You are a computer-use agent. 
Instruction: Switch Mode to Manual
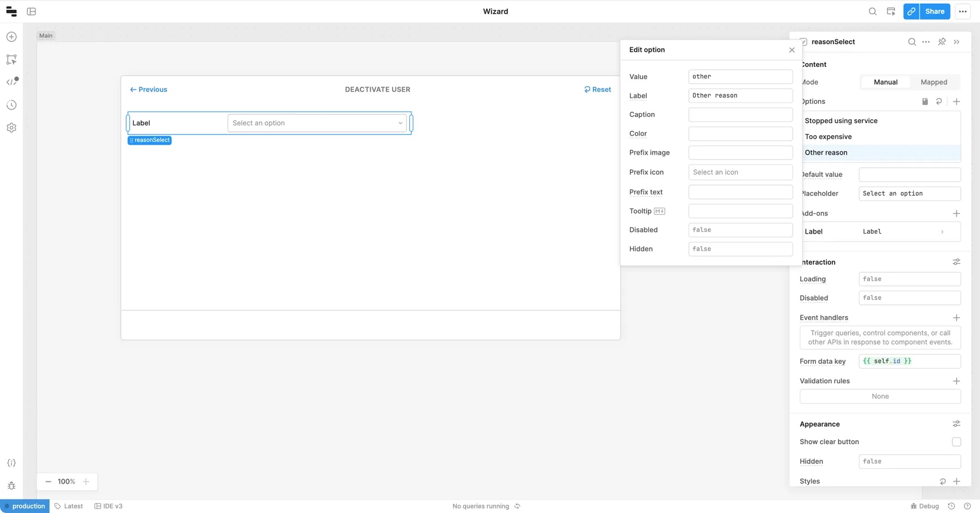point(886,82)
